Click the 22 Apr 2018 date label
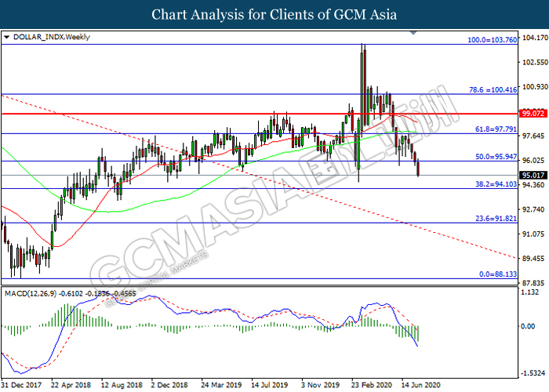 coord(71,385)
